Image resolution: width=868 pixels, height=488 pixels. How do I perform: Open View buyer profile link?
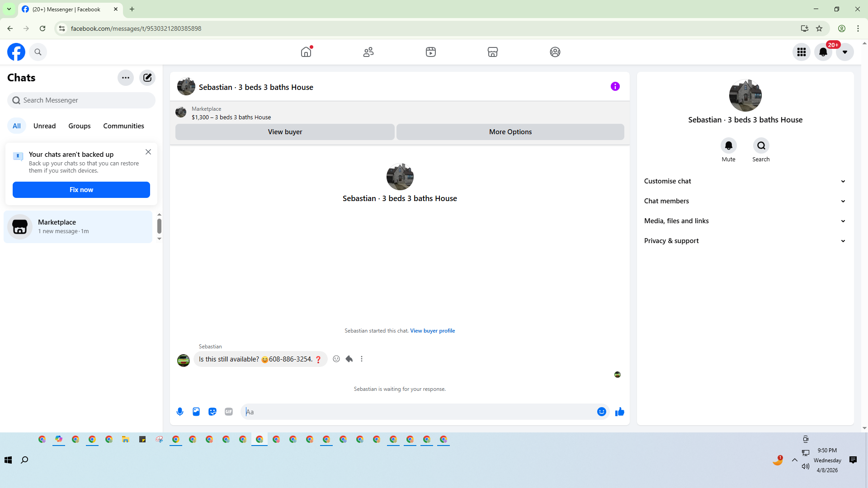tap(432, 331)
